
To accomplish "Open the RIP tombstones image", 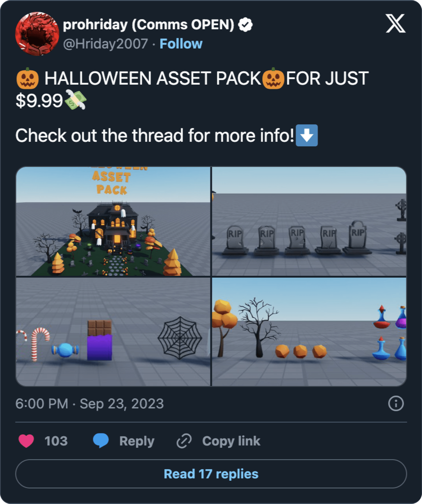I will [x=309, y=221].
